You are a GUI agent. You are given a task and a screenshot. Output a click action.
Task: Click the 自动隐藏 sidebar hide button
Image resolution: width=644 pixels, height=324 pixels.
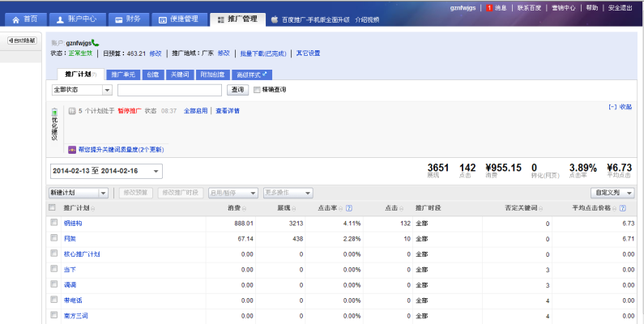[x=21, y=40]
